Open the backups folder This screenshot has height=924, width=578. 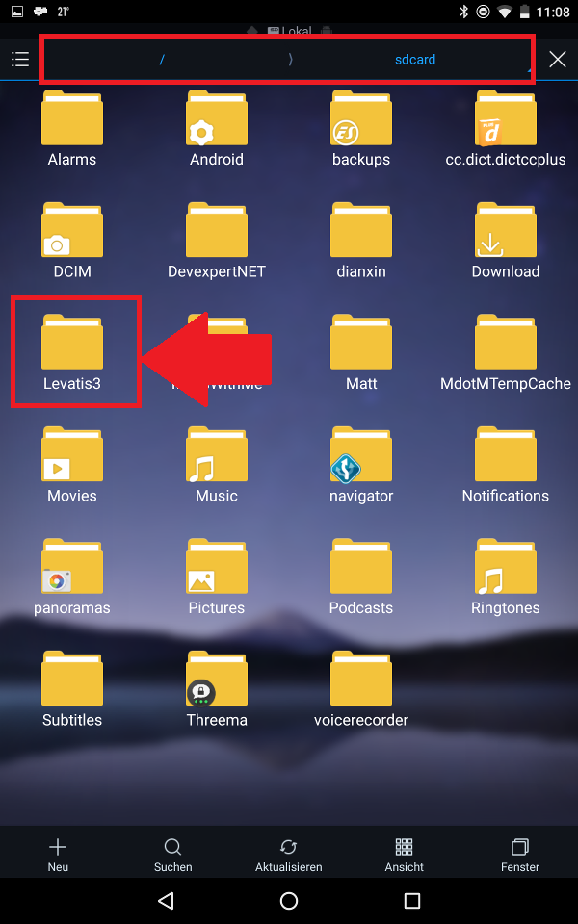tap(361, 129)
